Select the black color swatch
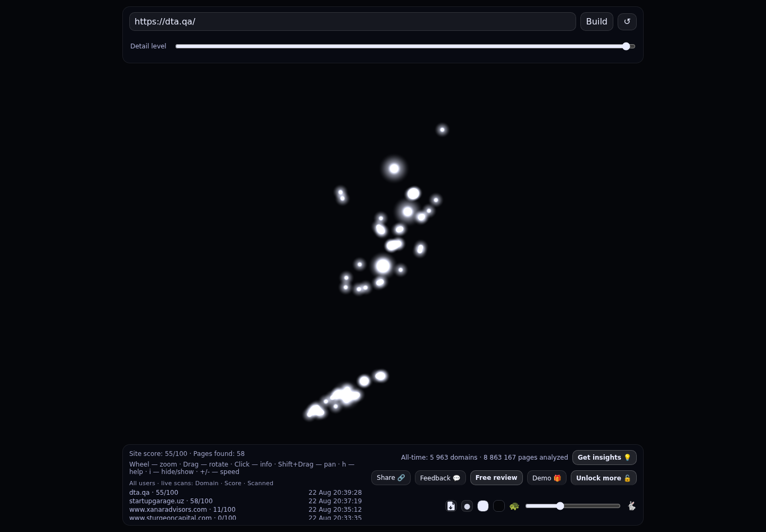This screenshot has height=532, width=766. (x=499, y=506)
